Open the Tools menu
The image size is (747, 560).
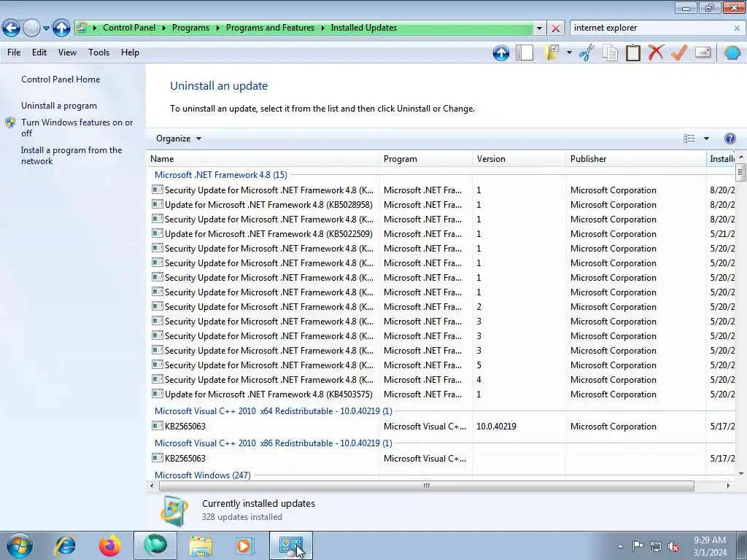point(98,52)
